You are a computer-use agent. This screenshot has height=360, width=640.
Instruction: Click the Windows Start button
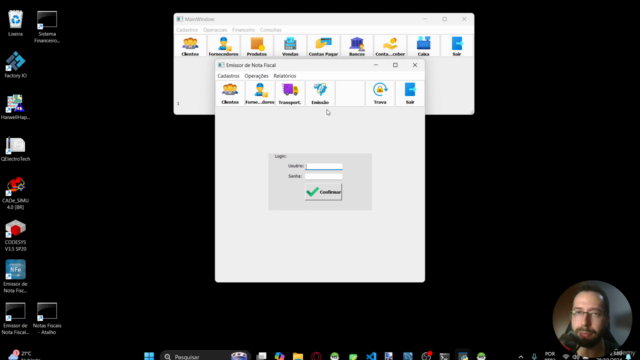click(x=149, y=356)
